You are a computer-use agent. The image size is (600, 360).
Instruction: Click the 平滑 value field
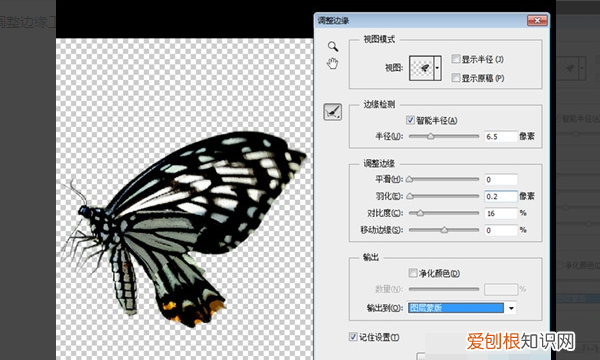(x=501, y=179)
